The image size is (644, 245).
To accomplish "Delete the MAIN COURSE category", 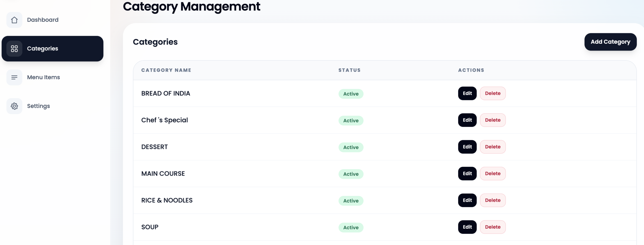I will point(493,174).
